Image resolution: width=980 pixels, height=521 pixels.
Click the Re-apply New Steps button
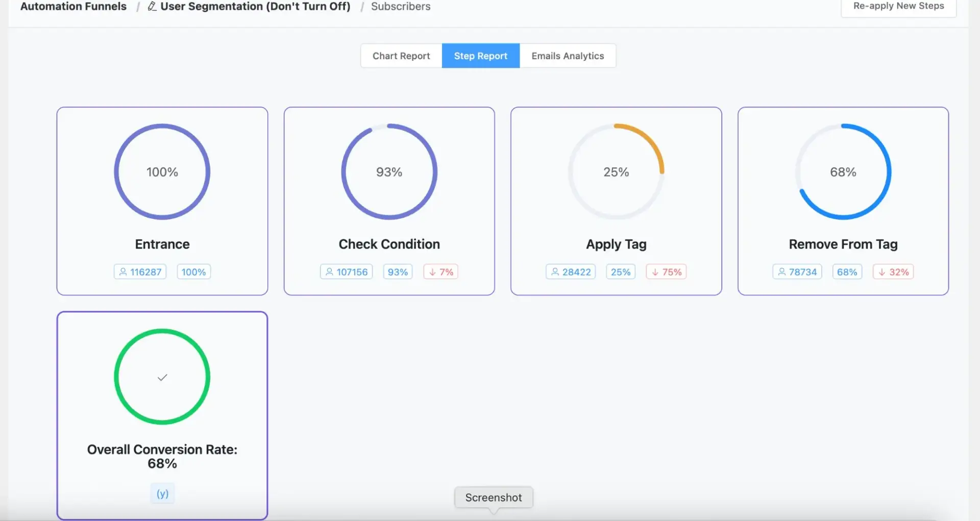coord(898,6)
